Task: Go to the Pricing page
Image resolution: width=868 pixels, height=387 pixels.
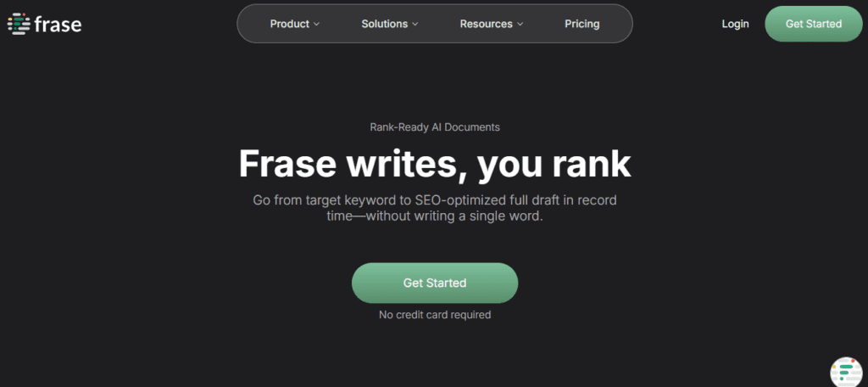Action: coord(581,24)
